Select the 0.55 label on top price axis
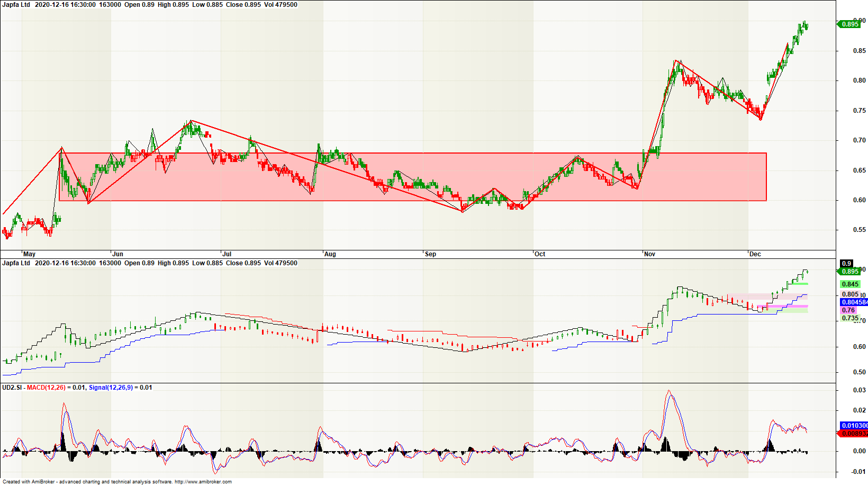This screenshot has height=485, width=868. pyautogui.click(x=860, y=230)
